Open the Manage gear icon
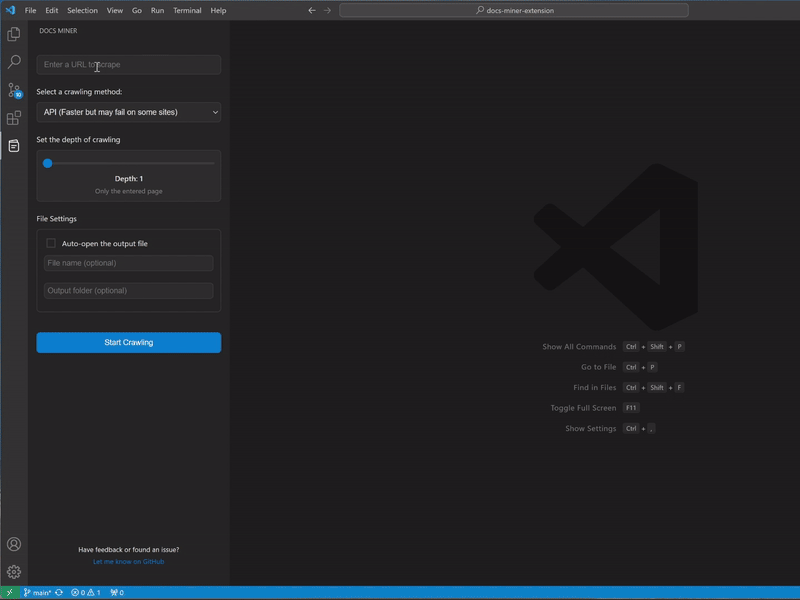800x600 pixels. [x=14, y=572]
